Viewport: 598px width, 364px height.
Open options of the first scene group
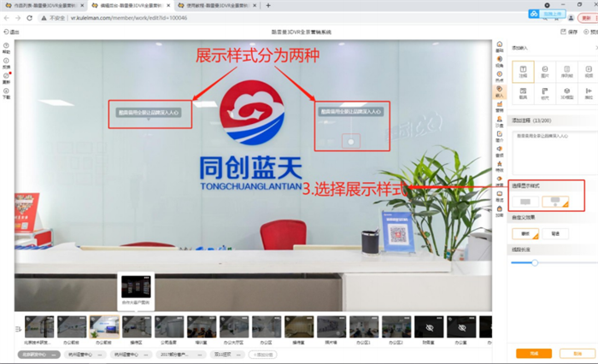point(54,355)
